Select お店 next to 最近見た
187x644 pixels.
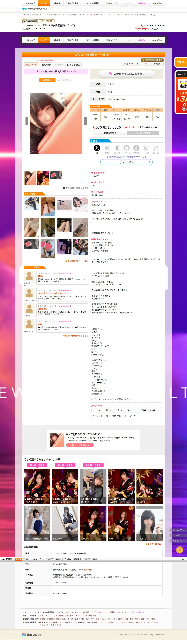coord(26,559)
